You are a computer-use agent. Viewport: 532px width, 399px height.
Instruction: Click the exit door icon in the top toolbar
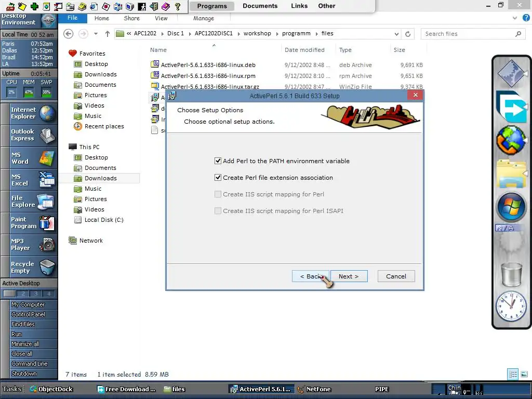point(154,6)
